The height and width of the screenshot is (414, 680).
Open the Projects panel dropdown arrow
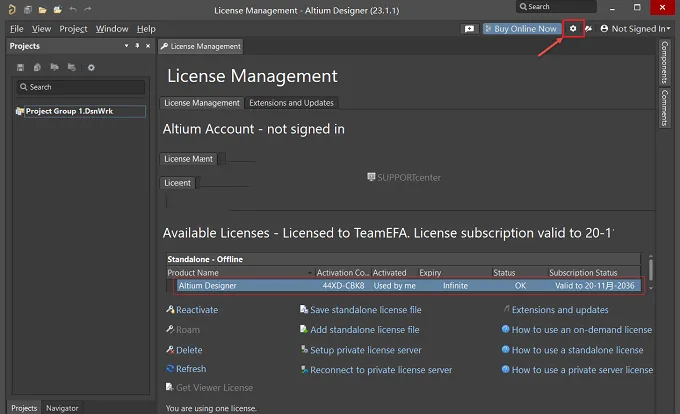(126, 46)
